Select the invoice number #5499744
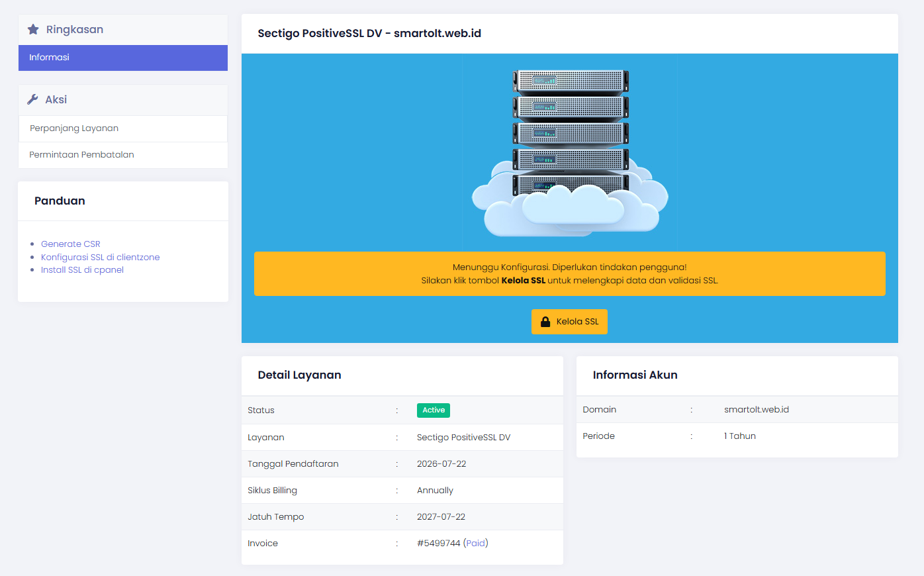This screenshot has width=924, height=576. pos(438,544)
